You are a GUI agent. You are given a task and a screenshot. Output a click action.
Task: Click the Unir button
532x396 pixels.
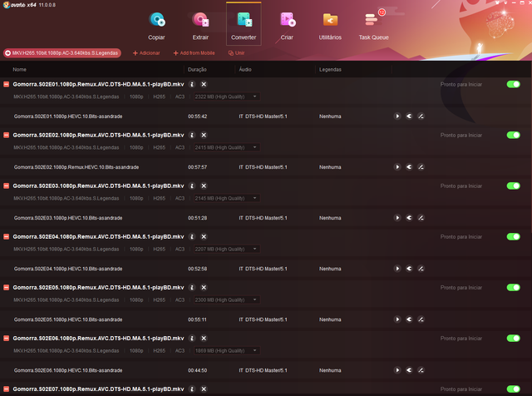point(236,53)
